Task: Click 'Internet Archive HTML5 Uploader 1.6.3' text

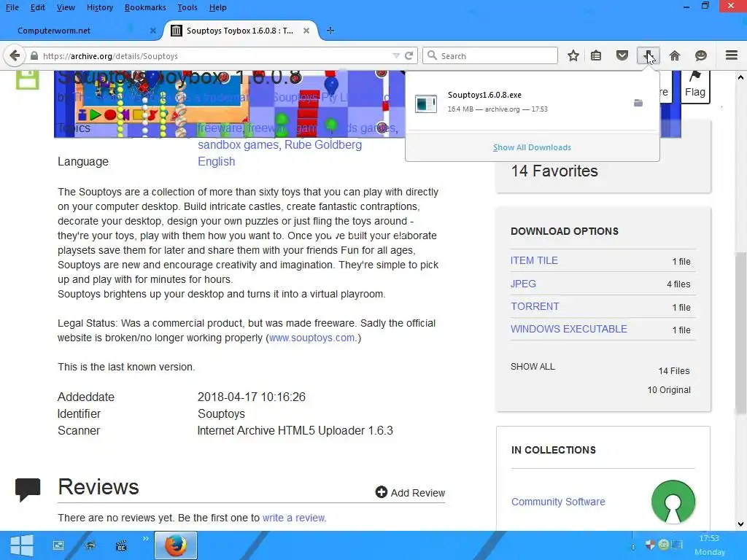Action: pyautogui.click(x=295, y=430)
